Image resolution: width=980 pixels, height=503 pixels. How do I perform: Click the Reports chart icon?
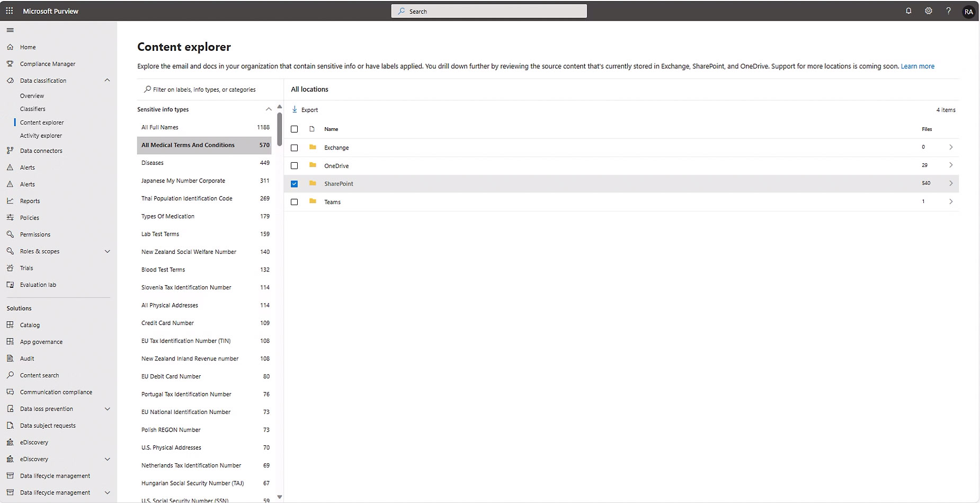tap(10, 201)
